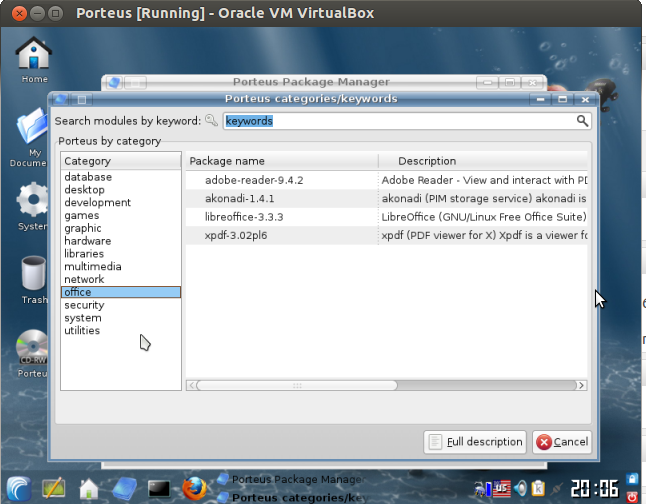
Task: Select the system category
Action: [x=121, y=318]
